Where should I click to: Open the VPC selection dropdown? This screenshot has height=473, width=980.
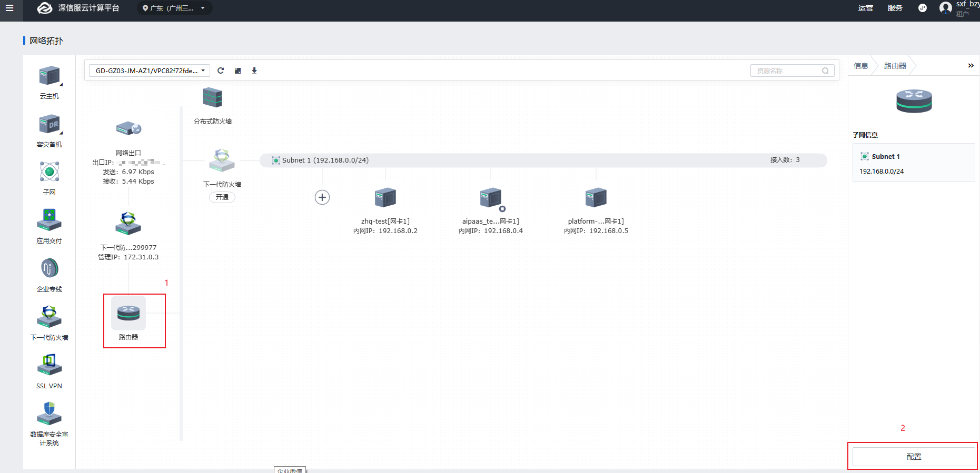click(x=150, y=71)
